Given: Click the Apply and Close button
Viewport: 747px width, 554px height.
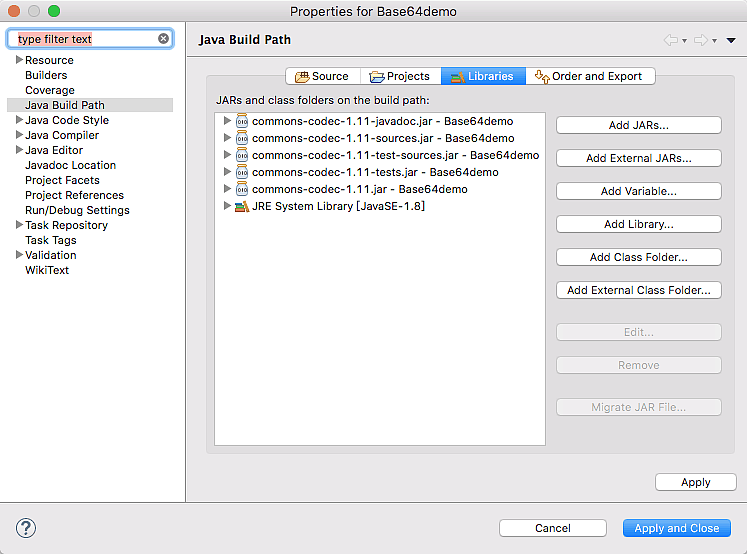Looking at the screenshot, I should (x=676, y=528).
